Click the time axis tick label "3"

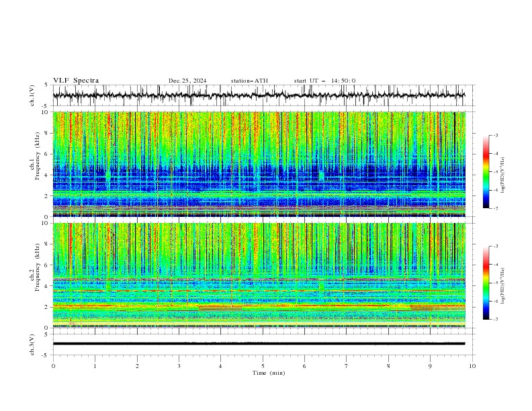[x=179, y=366]
